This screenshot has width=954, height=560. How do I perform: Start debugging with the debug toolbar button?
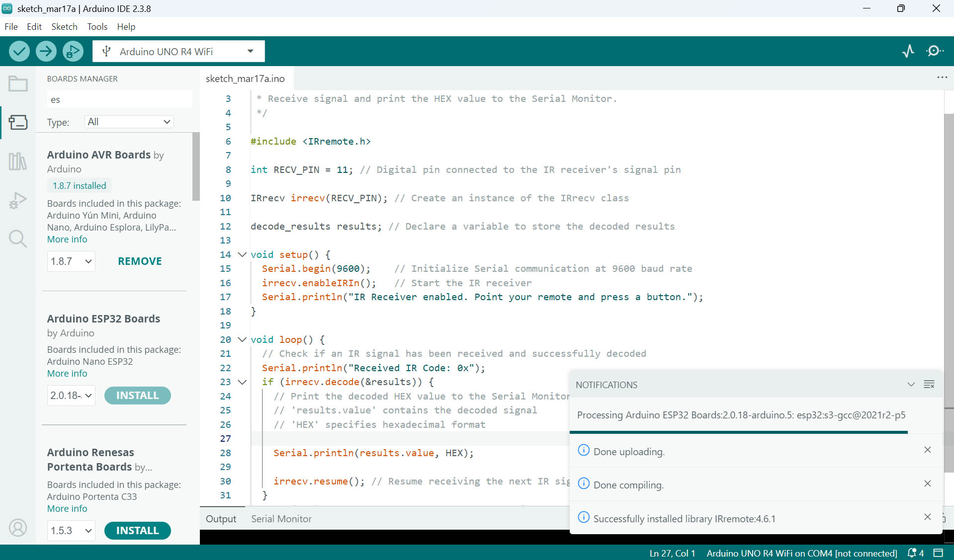tap(73, 51)
